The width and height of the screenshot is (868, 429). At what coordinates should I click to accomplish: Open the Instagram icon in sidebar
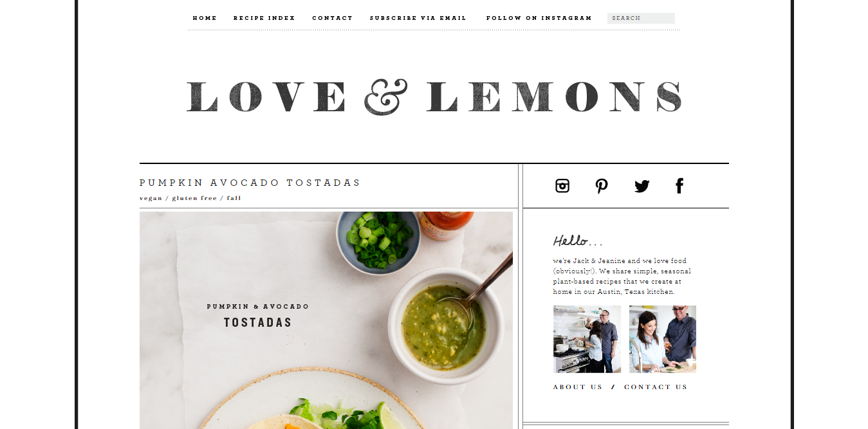tap(562, 186)
